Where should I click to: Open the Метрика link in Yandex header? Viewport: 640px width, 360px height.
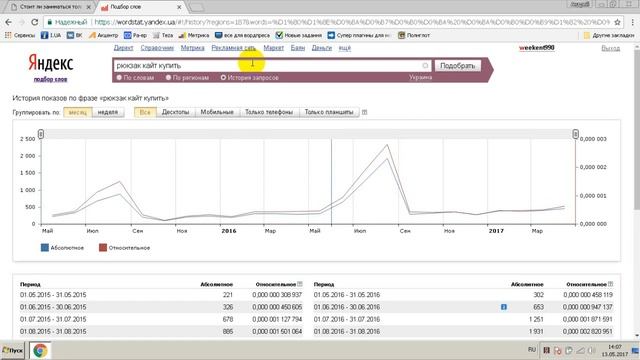point(192,48)
